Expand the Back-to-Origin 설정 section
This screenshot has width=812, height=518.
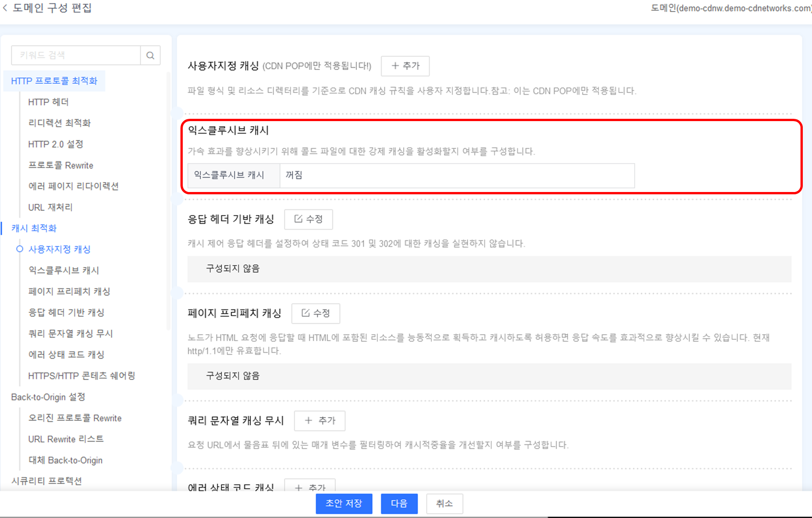(x=48, y=397)
